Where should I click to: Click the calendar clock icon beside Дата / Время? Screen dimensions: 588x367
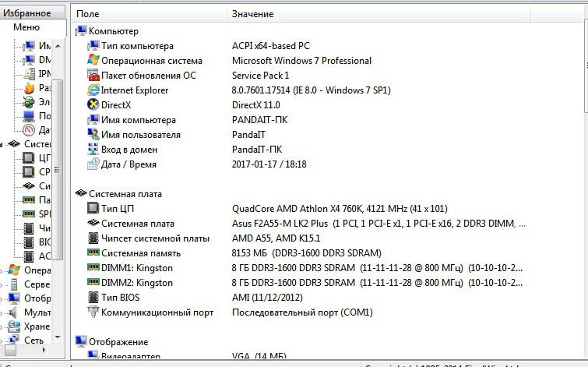tap(93, 164)
